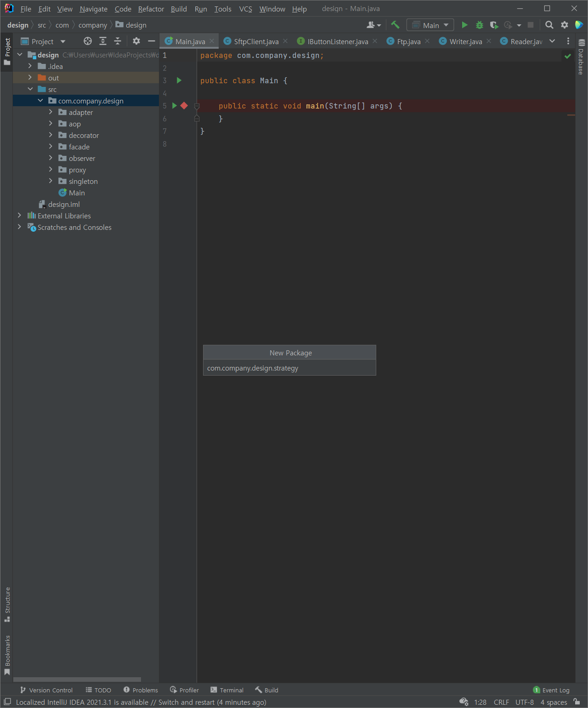Toggle fold marker at main method end
The image size is (588, 708).
click(x=197, y=119)
